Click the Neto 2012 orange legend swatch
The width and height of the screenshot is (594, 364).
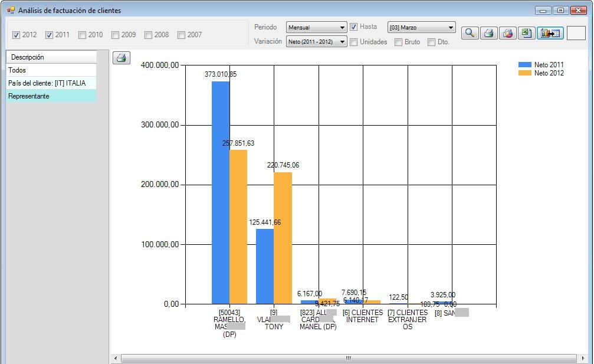click(524, 73)
